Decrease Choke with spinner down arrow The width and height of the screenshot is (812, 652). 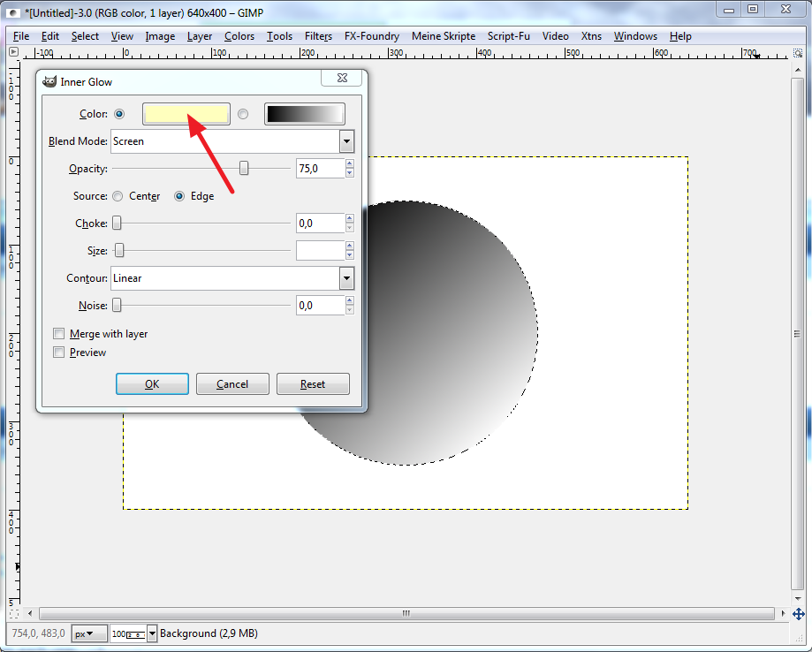(350, 228)
